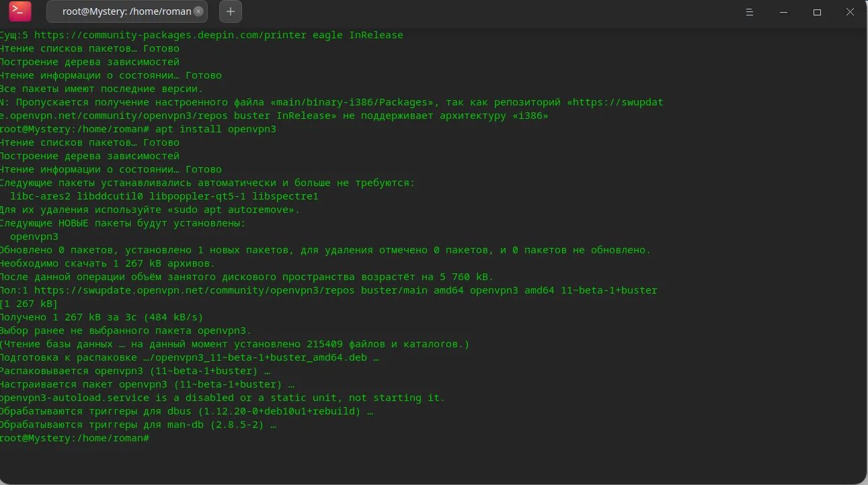Click the command 'apt install openvpn3'

[216, 129]
